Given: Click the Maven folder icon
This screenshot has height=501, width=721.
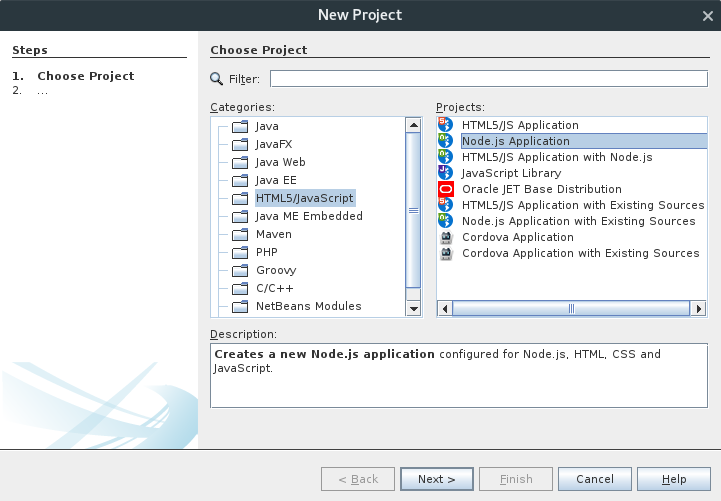Looking at the screenshot, I should click(x=240, y=234).
